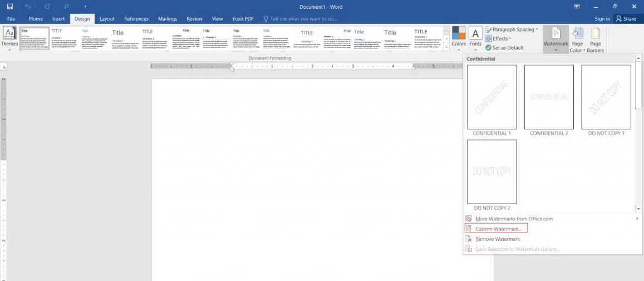Click the Share button
Screen dimensions: 644x281
tap(626, 19)
